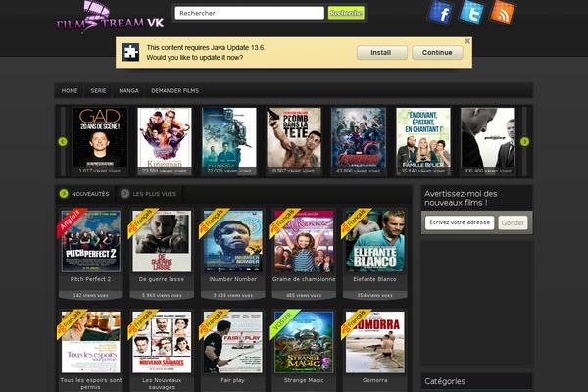Click the Fair play title link
This screenshot has width=588, height=392.
[232, 380]
